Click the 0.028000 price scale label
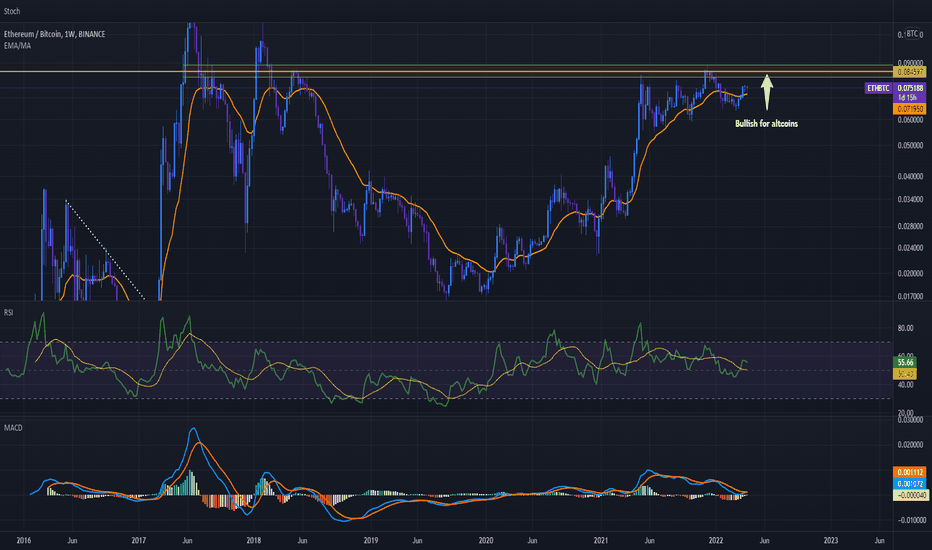This screenshot has width=932, height=550. coord(910,226)
